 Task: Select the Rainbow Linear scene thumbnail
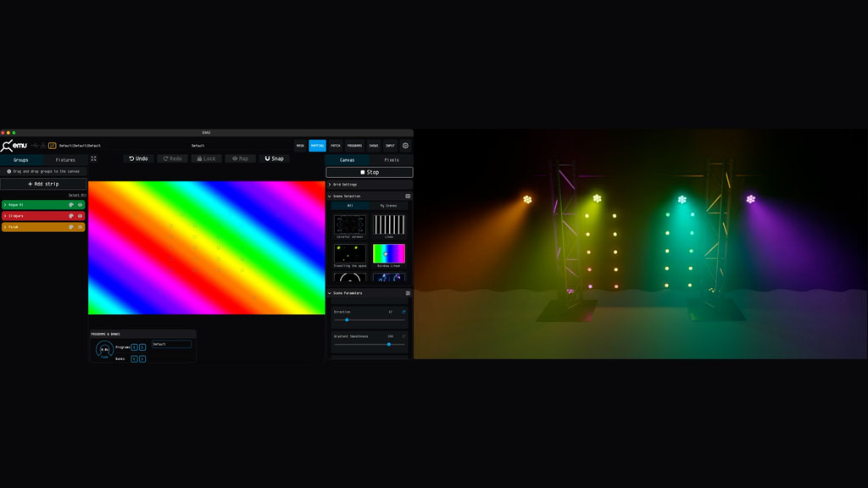389,253
